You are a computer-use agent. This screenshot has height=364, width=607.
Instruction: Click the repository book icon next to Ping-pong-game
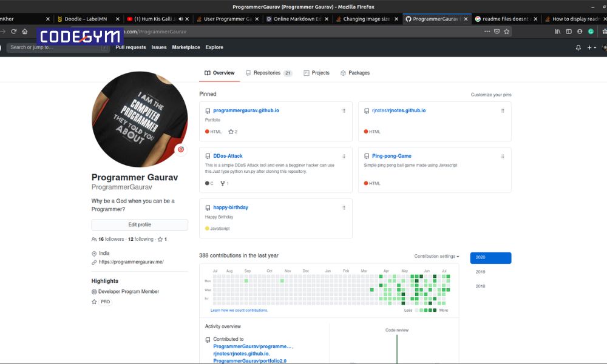tap(366, 156)
